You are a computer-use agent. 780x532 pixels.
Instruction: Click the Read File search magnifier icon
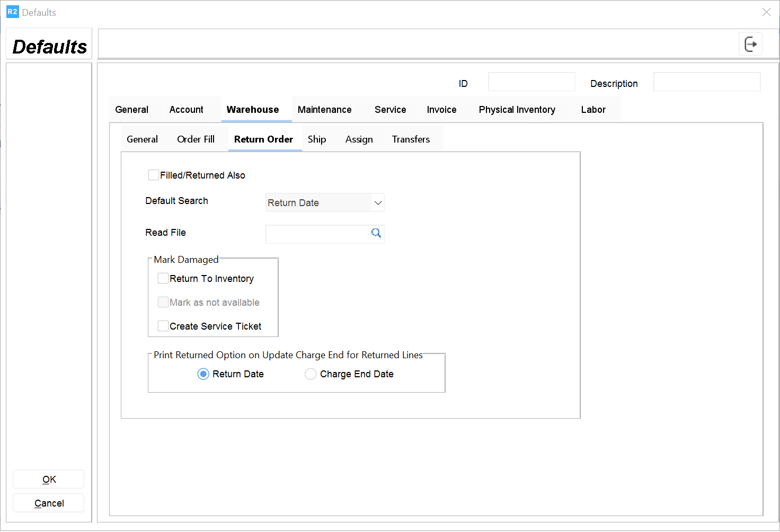point(376,233)
